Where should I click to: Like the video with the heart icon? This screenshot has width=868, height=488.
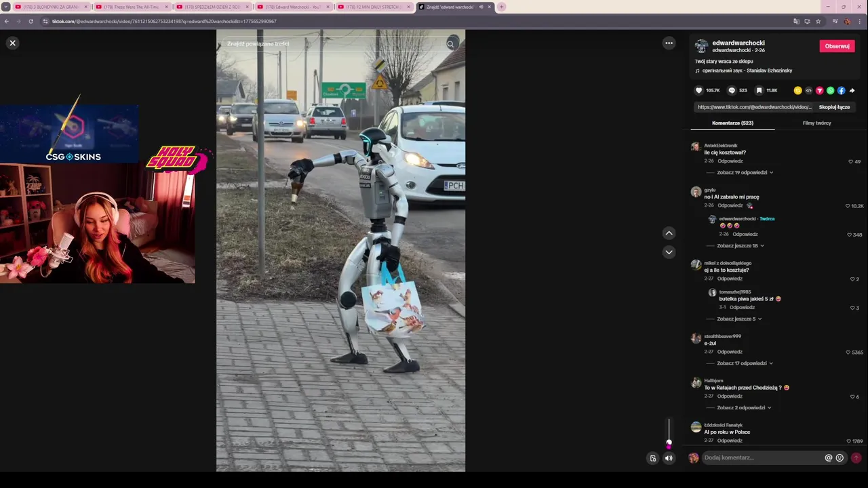pyautogui.click(x=699, y=90)
